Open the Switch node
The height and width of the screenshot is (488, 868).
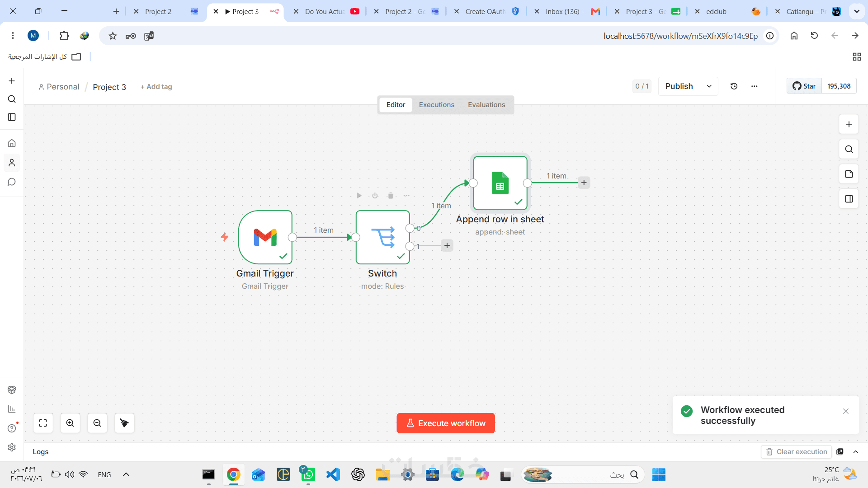coord(382,237)
